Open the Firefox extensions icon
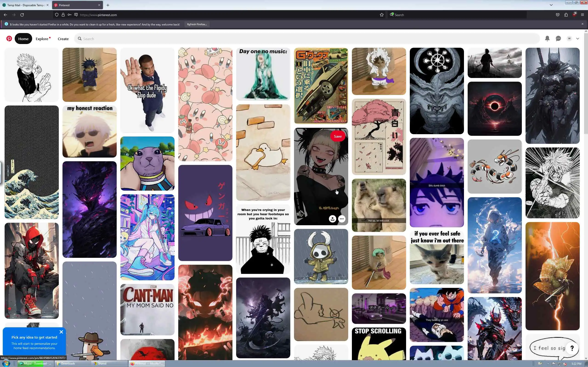Viewport: 588px width, 367px height. [x=566, y=15]
